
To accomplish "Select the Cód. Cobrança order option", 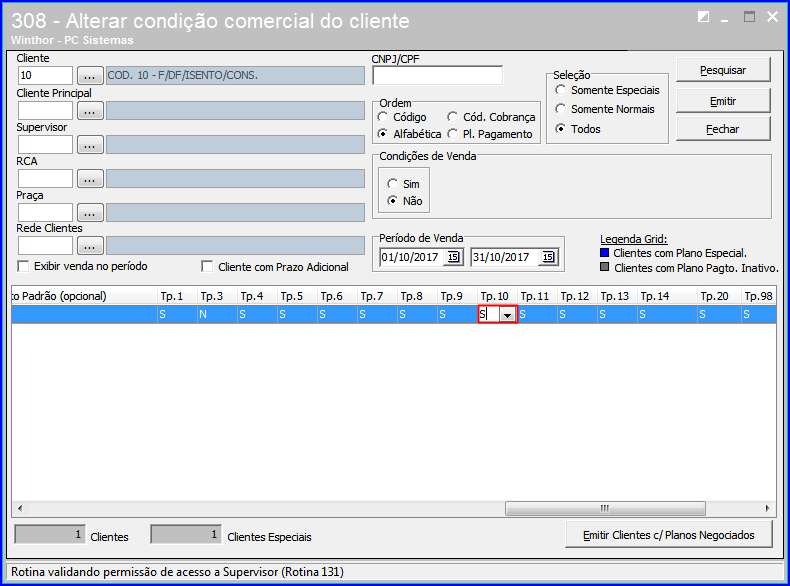I will 452,117.
